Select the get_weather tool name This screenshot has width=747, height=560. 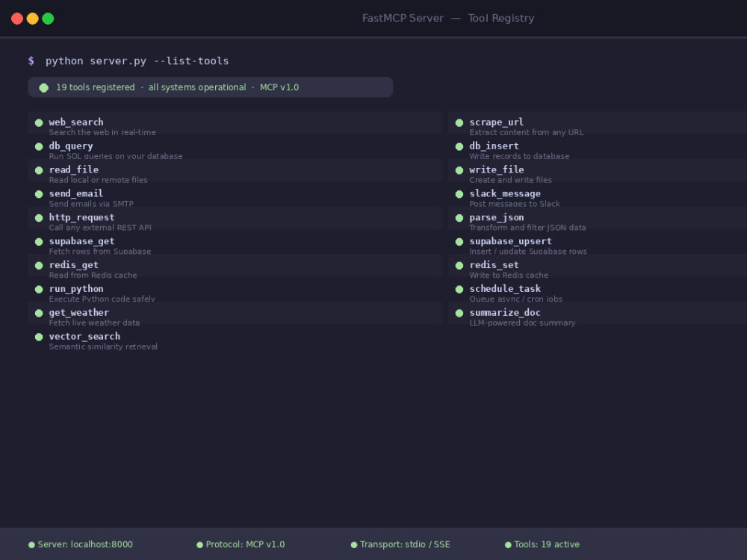[x=79, y=313]
